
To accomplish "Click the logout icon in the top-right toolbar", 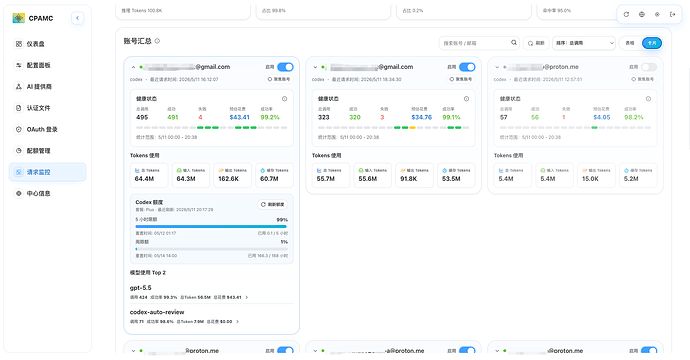I will click(x=673, y=15).
